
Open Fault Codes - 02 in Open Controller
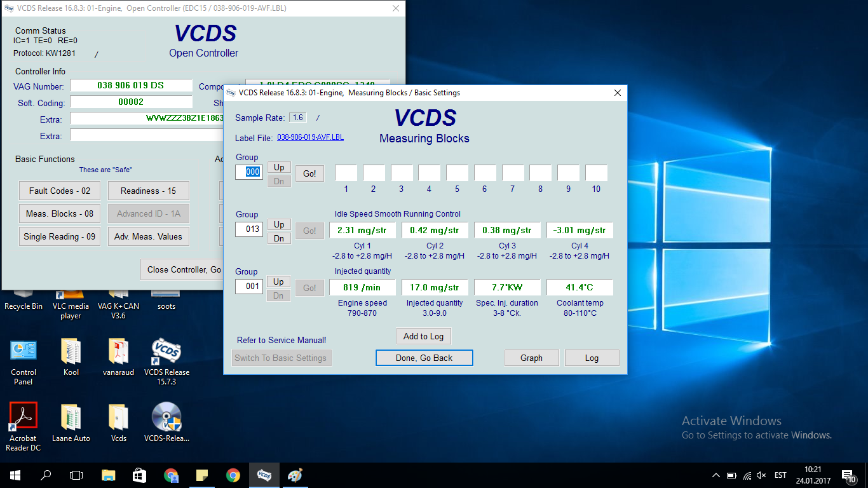60,191
